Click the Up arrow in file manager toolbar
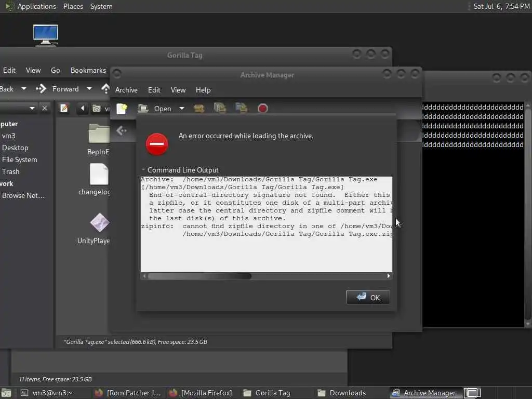 click(105, 89)
